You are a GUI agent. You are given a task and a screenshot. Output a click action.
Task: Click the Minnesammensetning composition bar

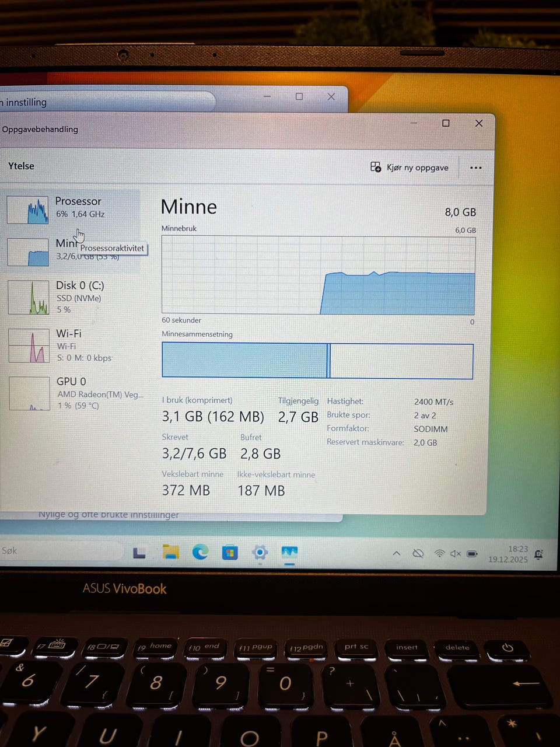point(317,361)
